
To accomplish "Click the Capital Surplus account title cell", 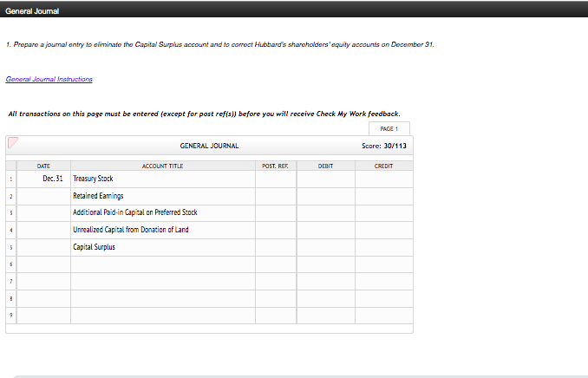I will coord(163,247).
